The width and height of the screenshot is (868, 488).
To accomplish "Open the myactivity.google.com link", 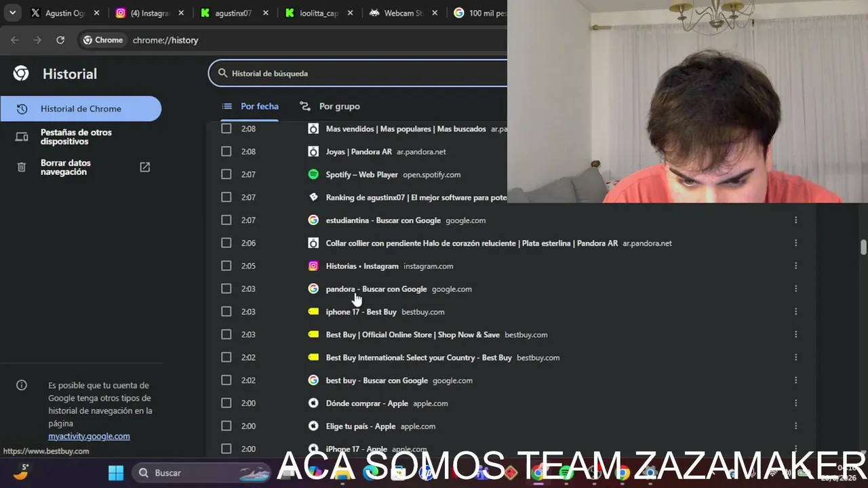I will (x=89, y=436).
